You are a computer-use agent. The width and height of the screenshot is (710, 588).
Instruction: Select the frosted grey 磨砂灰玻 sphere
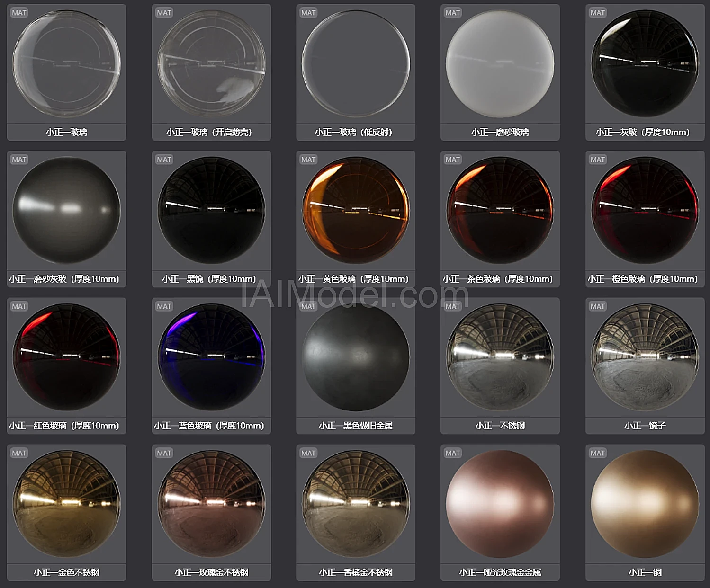pyautogui.click(x=66, y=211)
